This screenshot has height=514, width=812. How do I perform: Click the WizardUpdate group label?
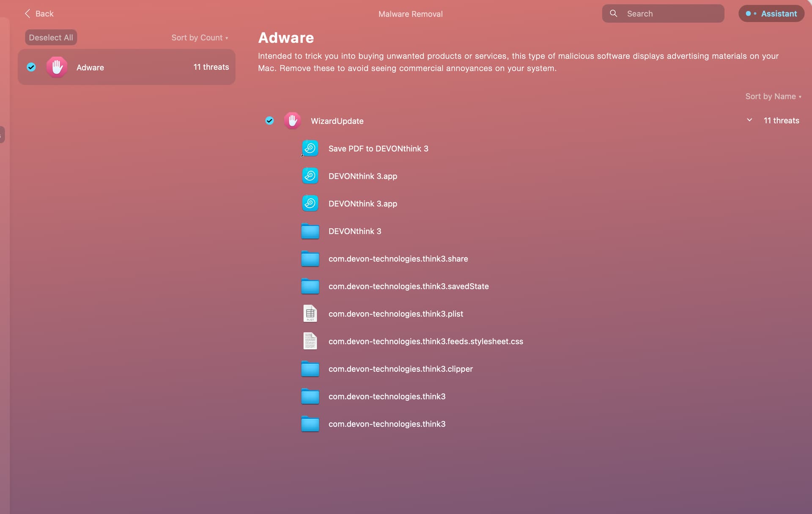click(337, 121)
